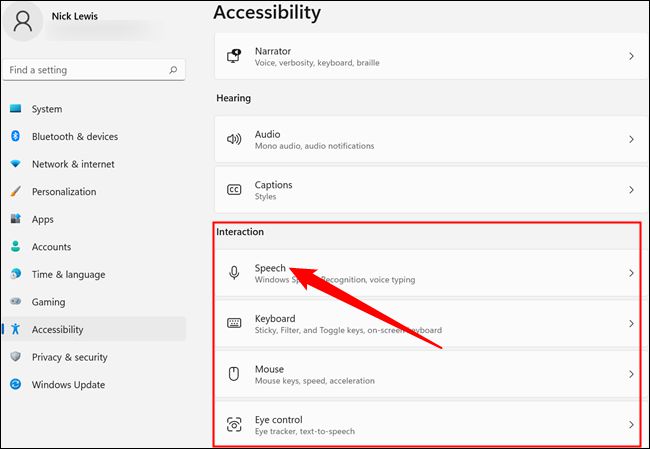Click the Captions CC icon

coord(234,190)
